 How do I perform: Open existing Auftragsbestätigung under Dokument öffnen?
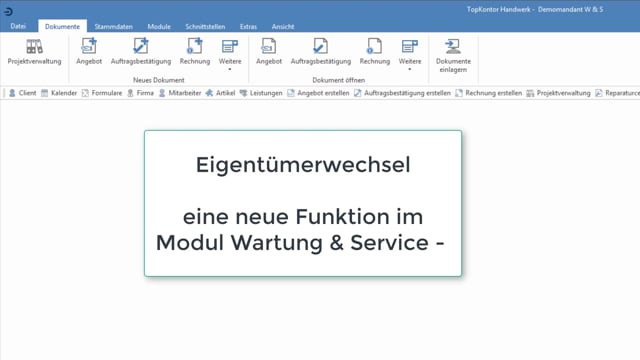click(320, 52)
